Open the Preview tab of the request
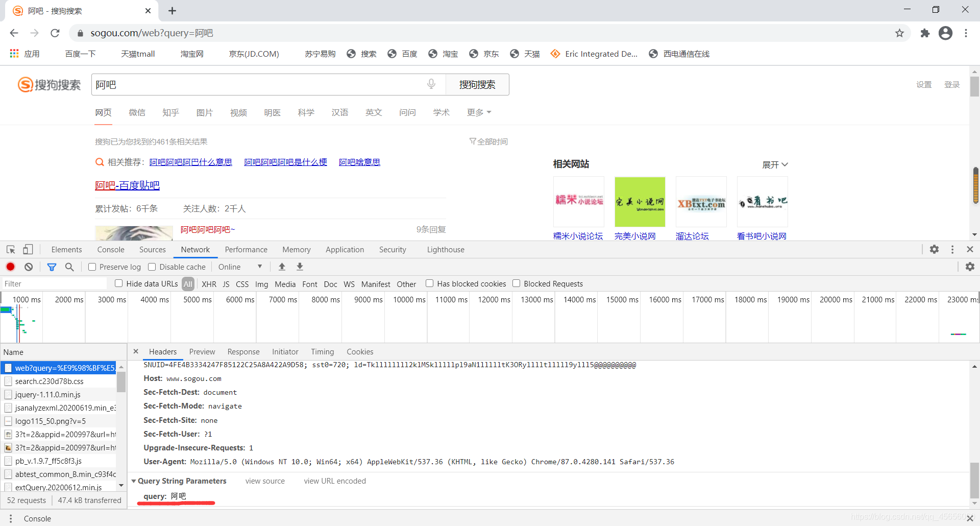The width and height of the screenshot is (980, 526). [202, 352]
